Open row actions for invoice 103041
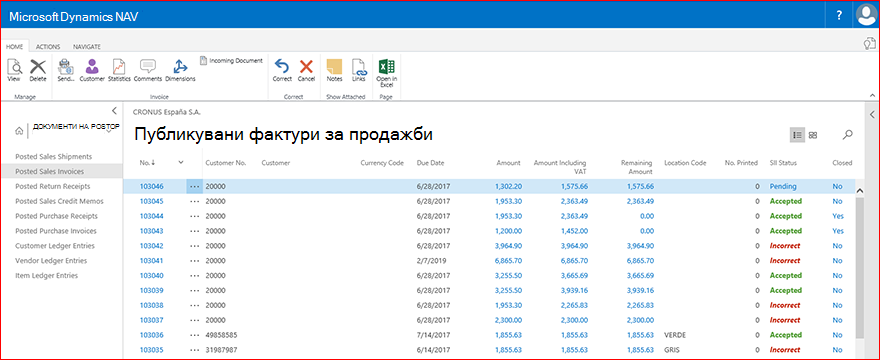 [195, 261]
